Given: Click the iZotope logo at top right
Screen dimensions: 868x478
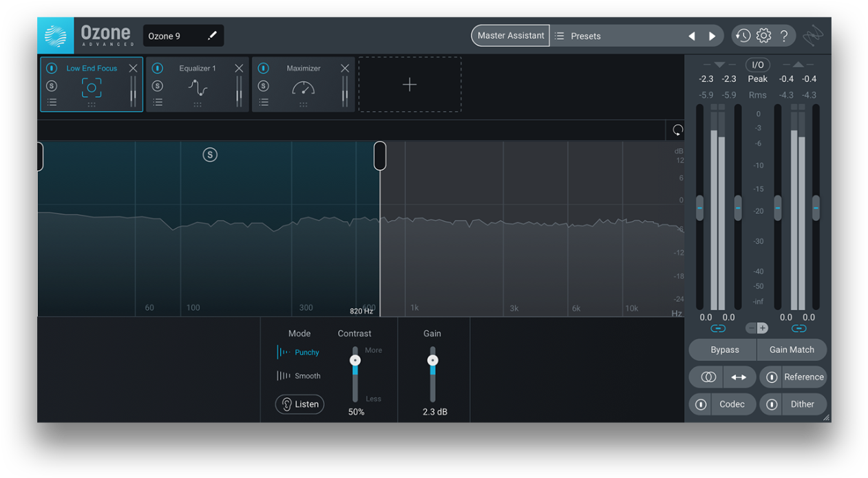Looking at the screenshot, I should pos(813,35).
